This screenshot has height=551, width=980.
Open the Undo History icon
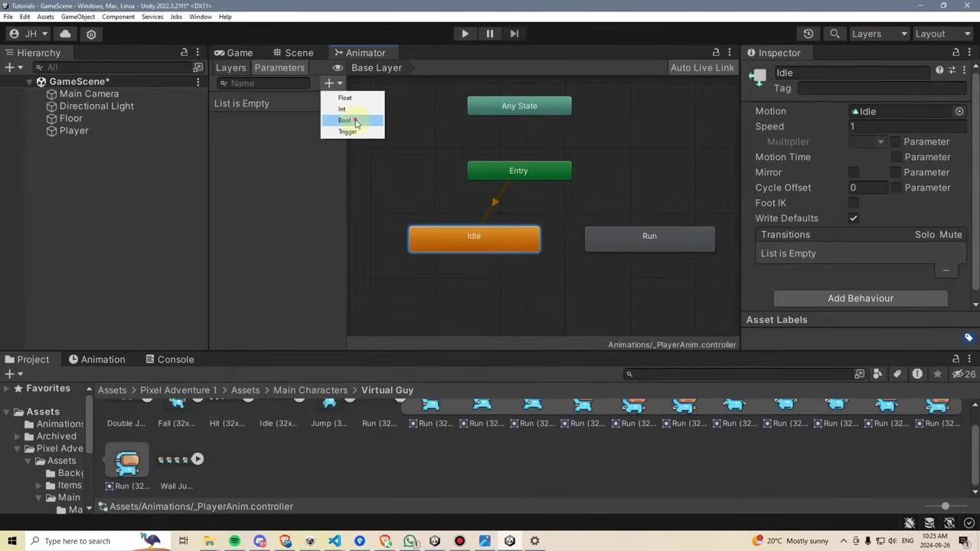pyautogui.click(x=808, y=34)
